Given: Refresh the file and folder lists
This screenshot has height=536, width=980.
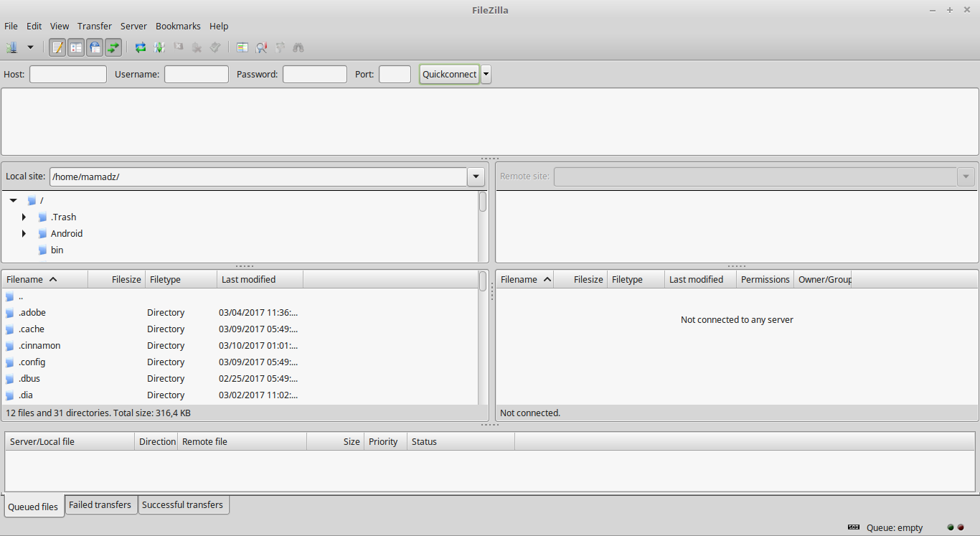Looking at the screenshot, I should coord(141,47).
